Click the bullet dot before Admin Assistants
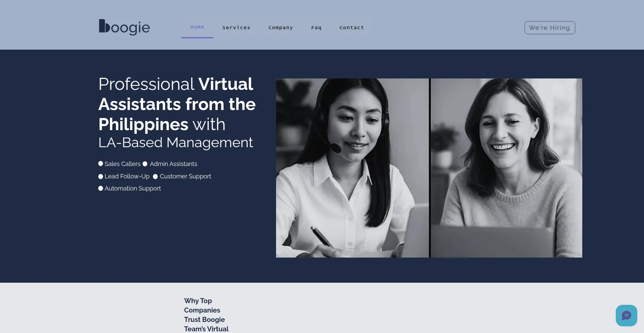 point(145,164)
